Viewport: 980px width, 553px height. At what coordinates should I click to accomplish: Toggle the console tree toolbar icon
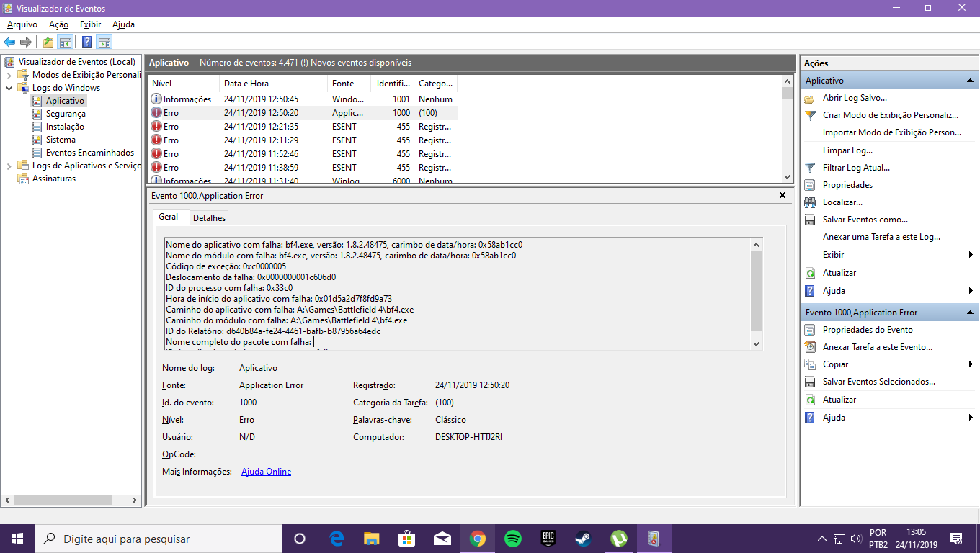click(66, 42)
